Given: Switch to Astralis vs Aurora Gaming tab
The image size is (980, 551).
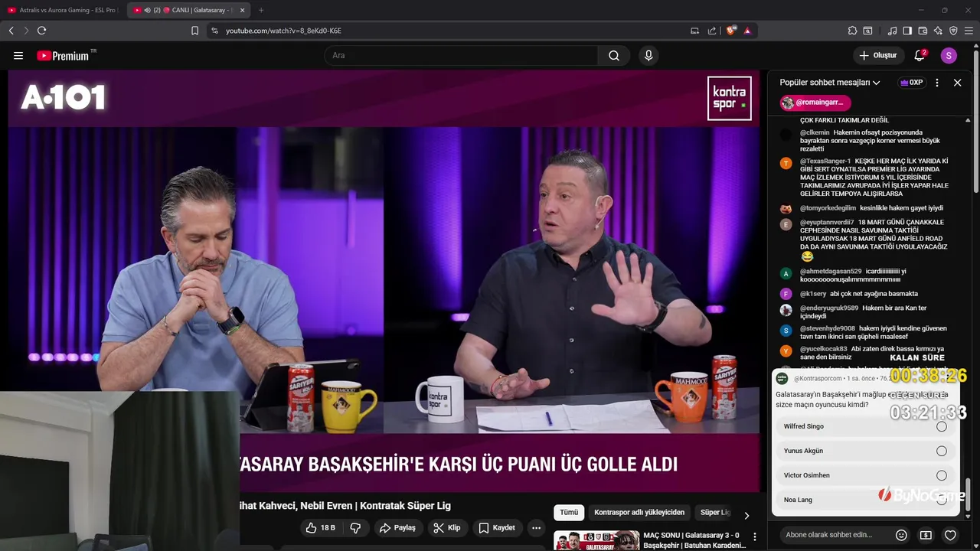Looking at the screenshot, I should (x=63, y=10).
